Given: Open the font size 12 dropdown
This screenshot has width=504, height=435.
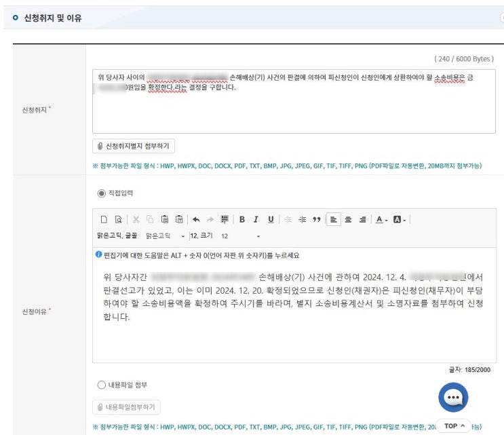Looking at the screenshot, I should (x=240, y=236).
